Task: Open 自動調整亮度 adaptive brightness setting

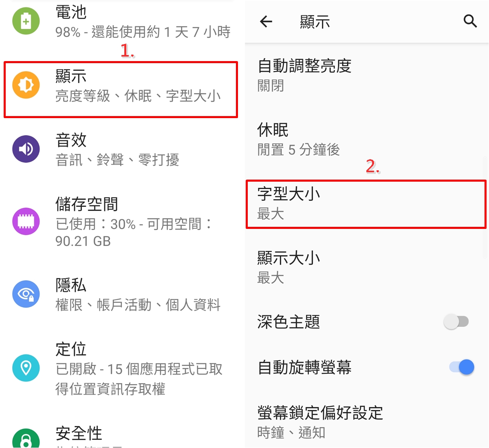Action: [x=366, y=75]
